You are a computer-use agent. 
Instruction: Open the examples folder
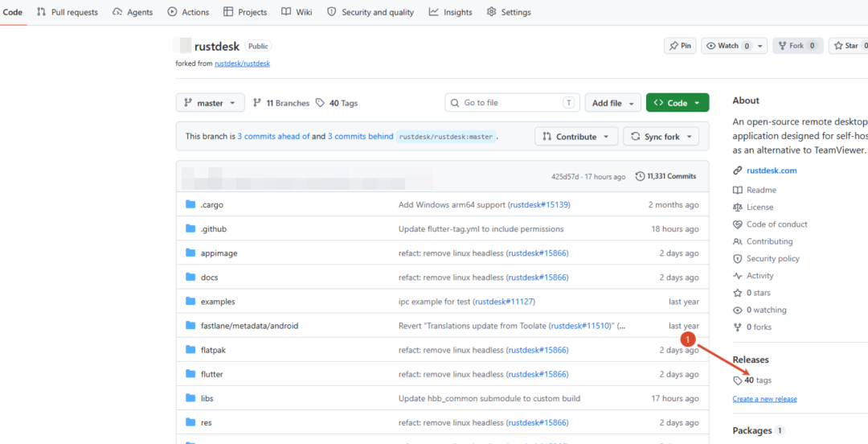pyautogui.click(x=218, y=302)
